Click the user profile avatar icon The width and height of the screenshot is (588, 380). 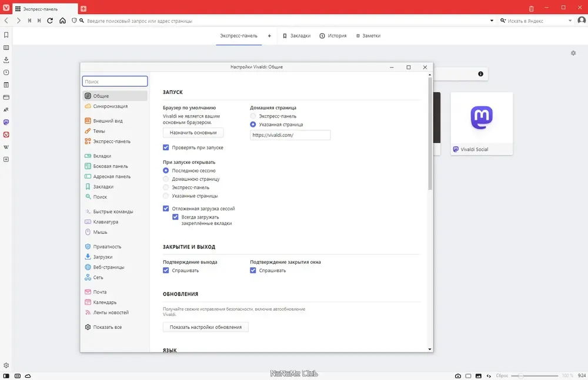click(x=582, y=20)
